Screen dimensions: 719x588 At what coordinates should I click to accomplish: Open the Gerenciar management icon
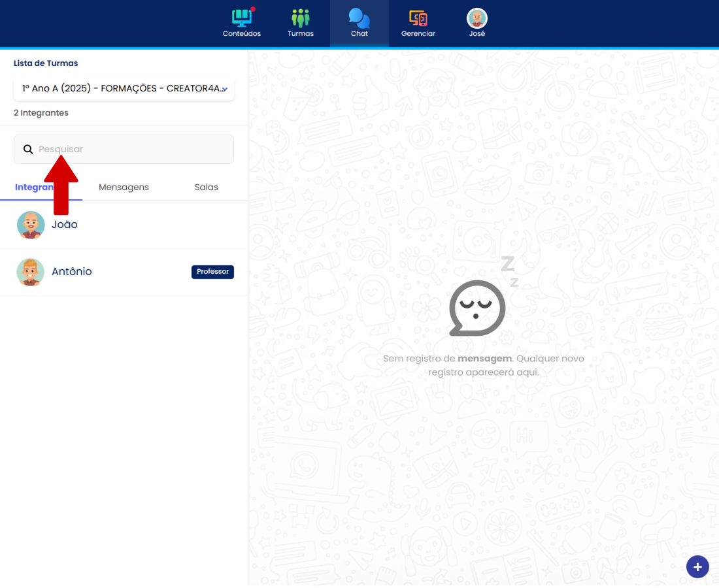click(x=418, y=18)
